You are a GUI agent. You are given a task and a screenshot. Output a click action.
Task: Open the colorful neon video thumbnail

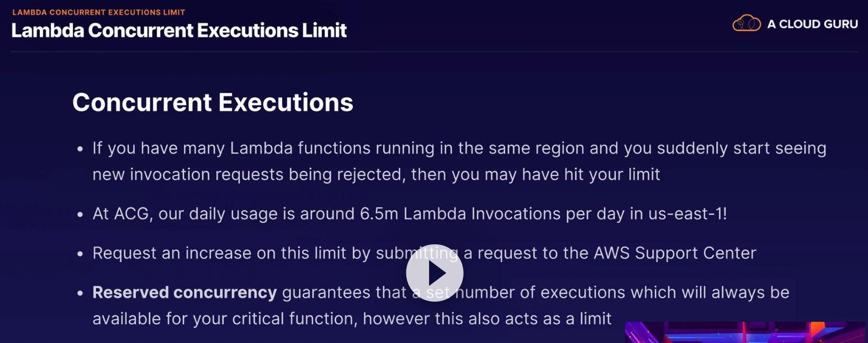pyautogui.click(x=744, y=333)
